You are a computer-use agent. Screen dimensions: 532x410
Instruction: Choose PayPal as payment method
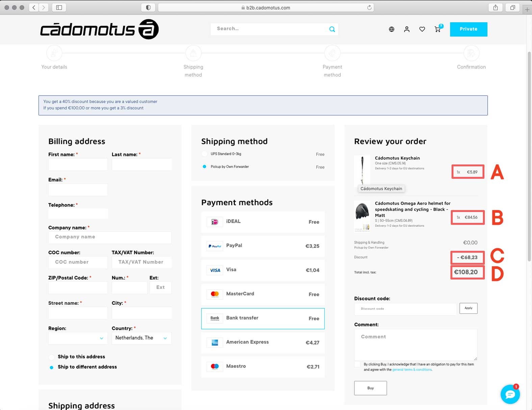pos(263,246)
